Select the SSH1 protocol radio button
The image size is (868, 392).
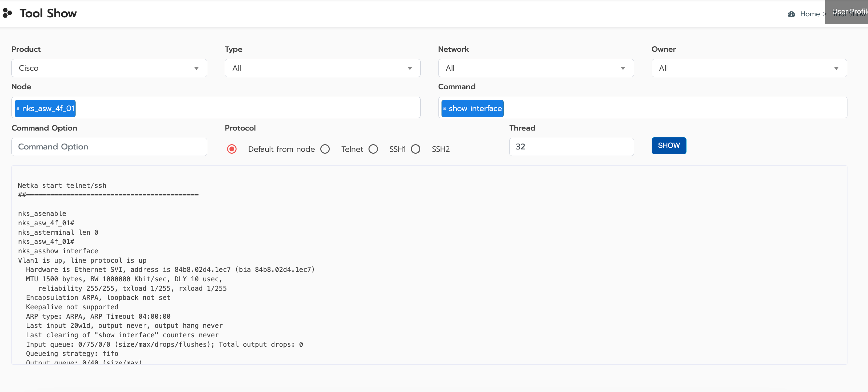pos(373,149)
